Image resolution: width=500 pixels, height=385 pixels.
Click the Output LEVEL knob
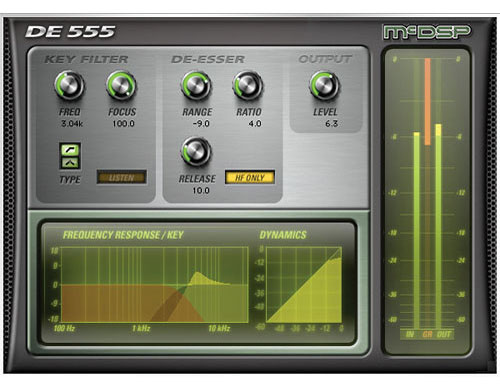[x=325, y=85]
